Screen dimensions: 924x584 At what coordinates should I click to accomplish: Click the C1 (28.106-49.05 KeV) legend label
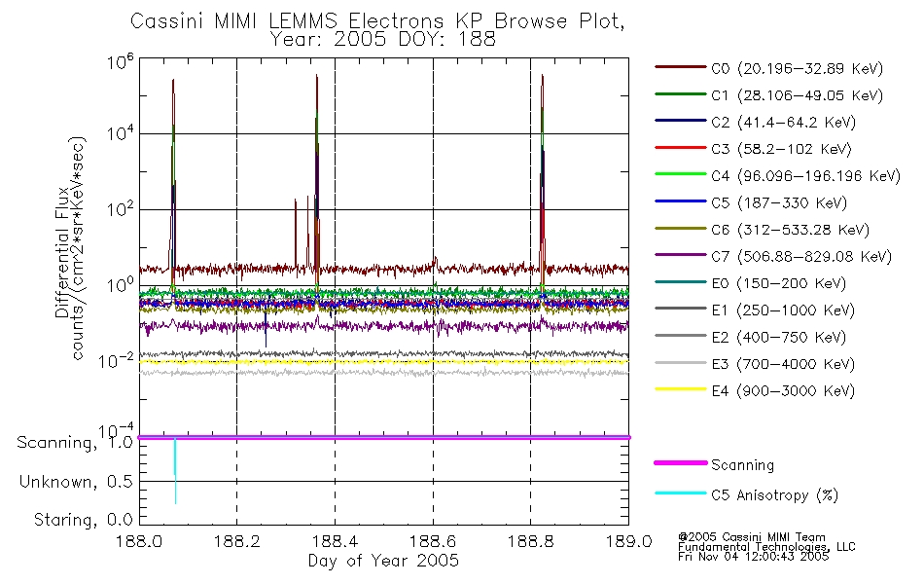tap(797, 95)
